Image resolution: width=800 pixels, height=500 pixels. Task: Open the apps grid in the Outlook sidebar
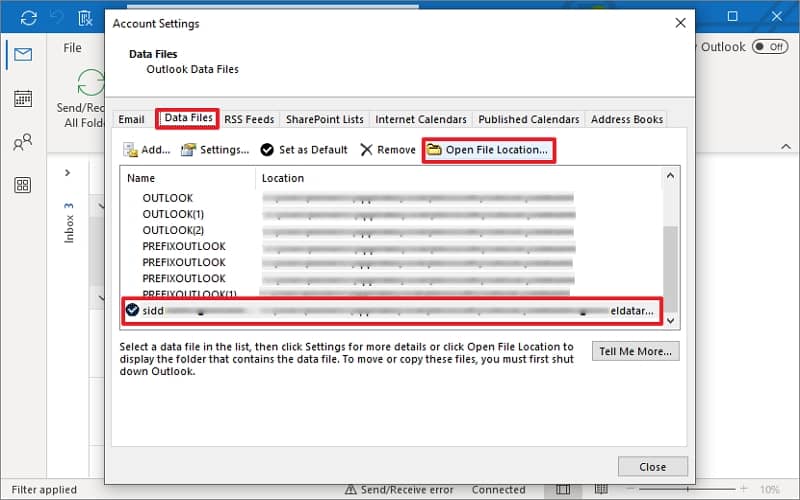pyautogui.click(x=23, y=185)
